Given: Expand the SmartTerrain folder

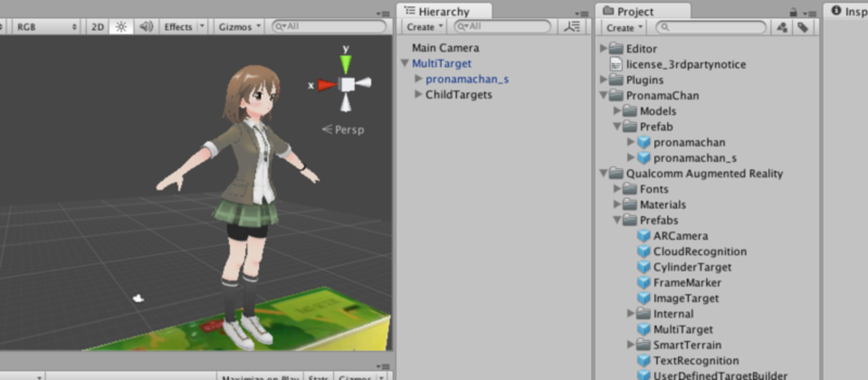Looking at the screenshot, I should click(630, 345).
